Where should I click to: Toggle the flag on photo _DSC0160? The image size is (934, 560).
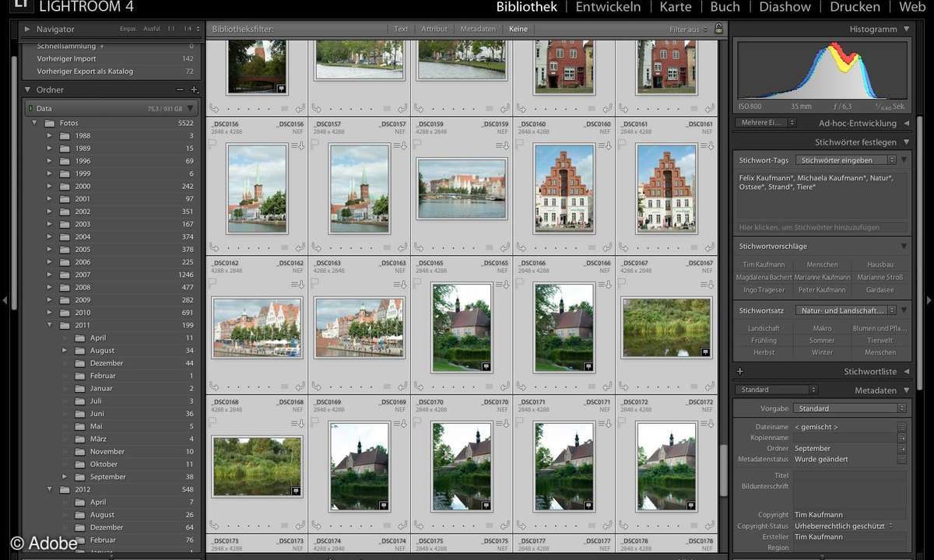[x=518, y=144]
